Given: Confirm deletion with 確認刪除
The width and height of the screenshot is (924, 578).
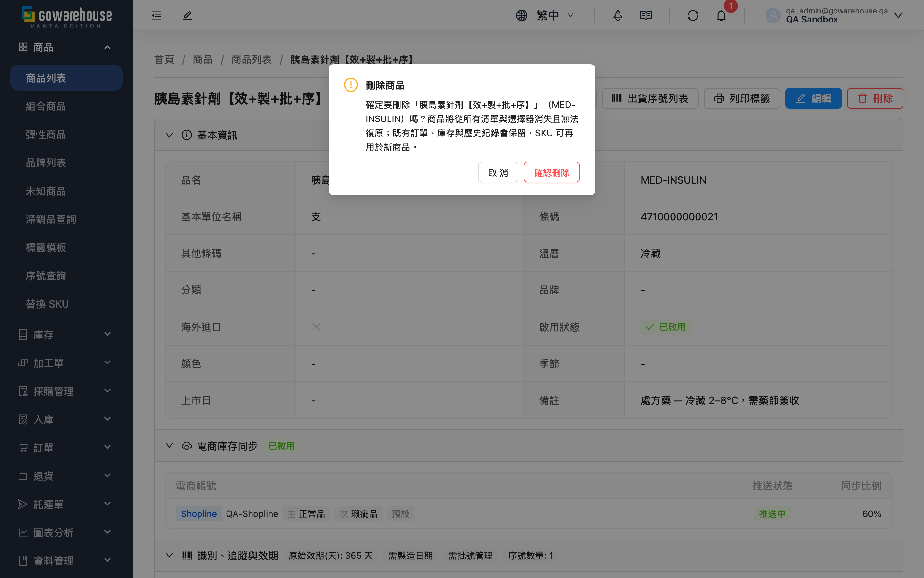Looking at the screenshot, I should (x=552, y=172).
